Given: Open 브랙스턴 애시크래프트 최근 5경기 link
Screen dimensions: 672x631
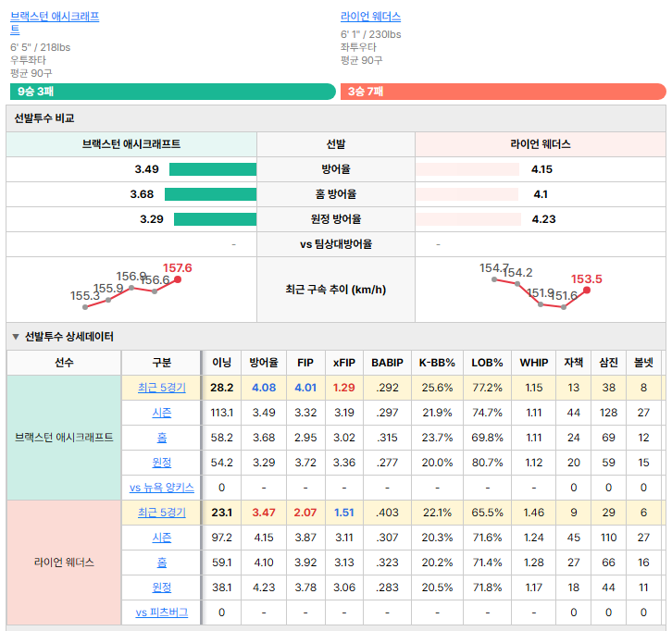Looking at the screenshot, I should (x=162, y=388).
